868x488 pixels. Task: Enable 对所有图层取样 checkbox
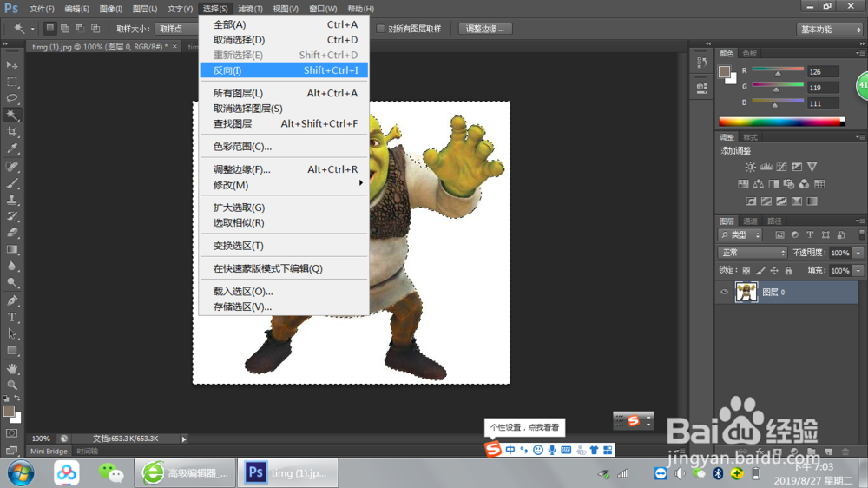380,29
